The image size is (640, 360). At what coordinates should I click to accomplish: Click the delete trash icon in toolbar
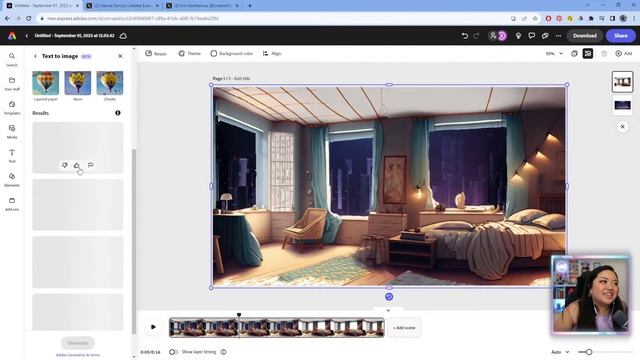604,53
